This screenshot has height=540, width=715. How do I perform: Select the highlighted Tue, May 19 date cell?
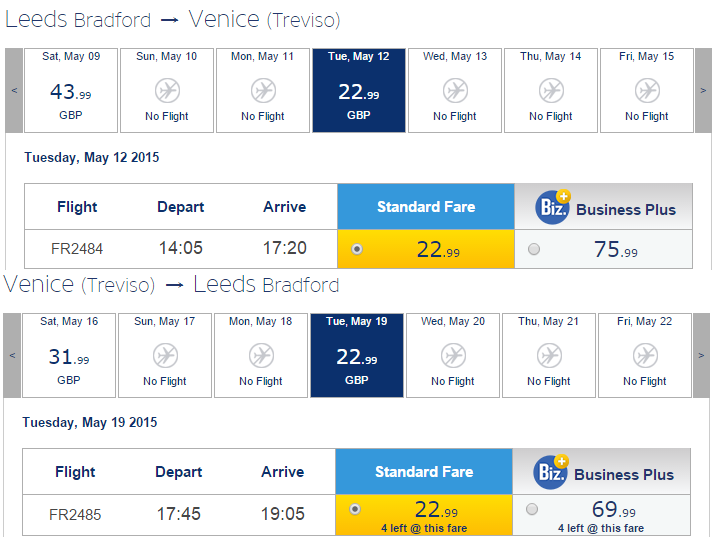357,355
